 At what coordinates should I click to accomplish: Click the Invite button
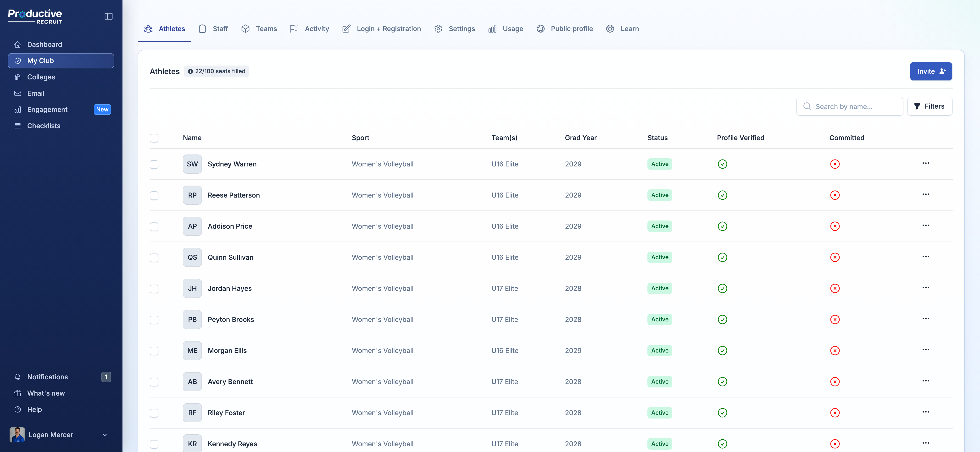pyautogui.click(x=930, y=71)
